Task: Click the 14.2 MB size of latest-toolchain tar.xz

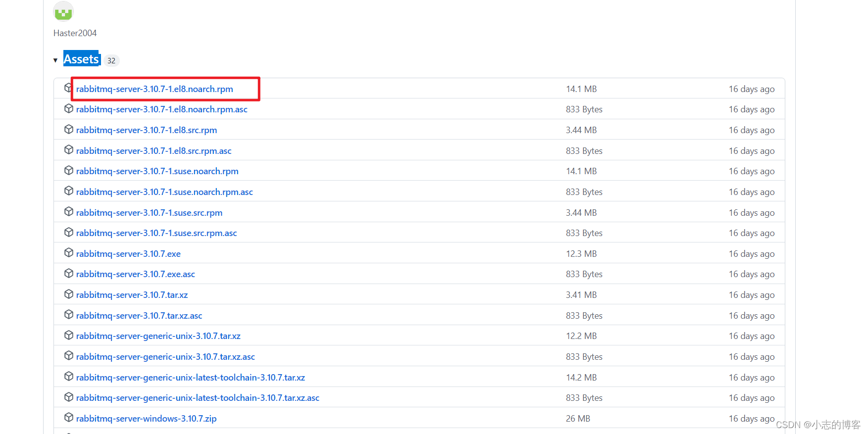Action: point(581,378)
